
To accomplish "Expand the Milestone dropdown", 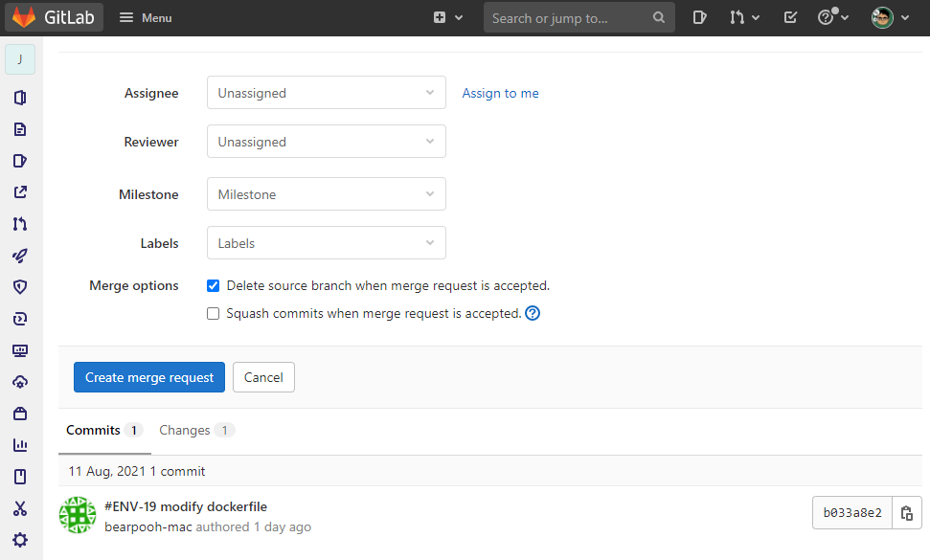I will coord(327,193).
